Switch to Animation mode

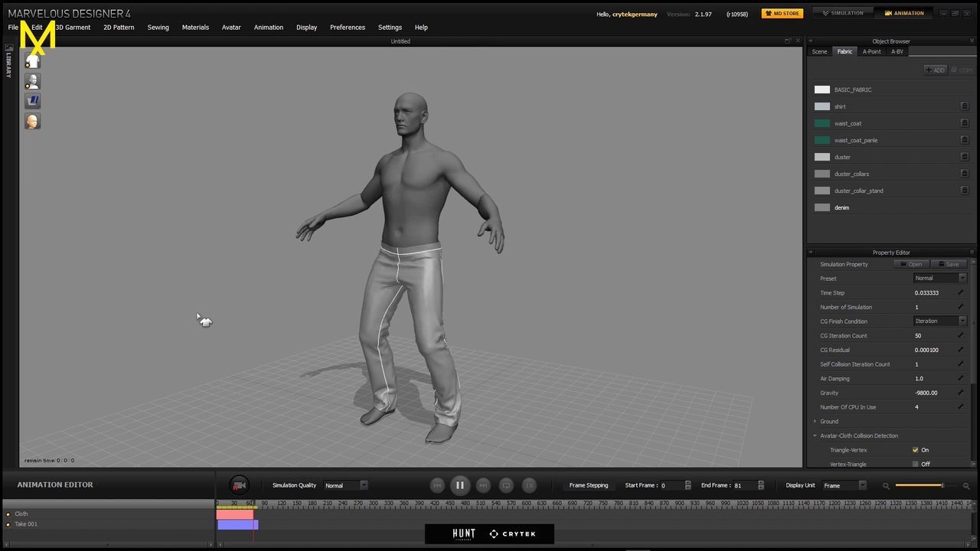coord(904,13)
